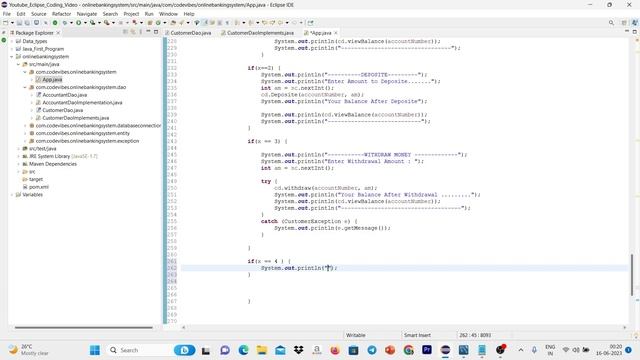Open the Window menu

(168, 14)
